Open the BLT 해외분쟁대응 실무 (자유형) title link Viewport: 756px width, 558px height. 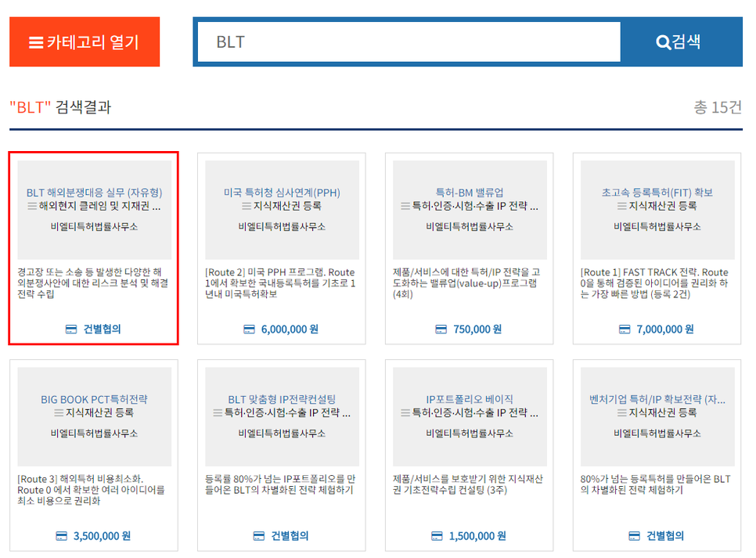tap(95, 193)
